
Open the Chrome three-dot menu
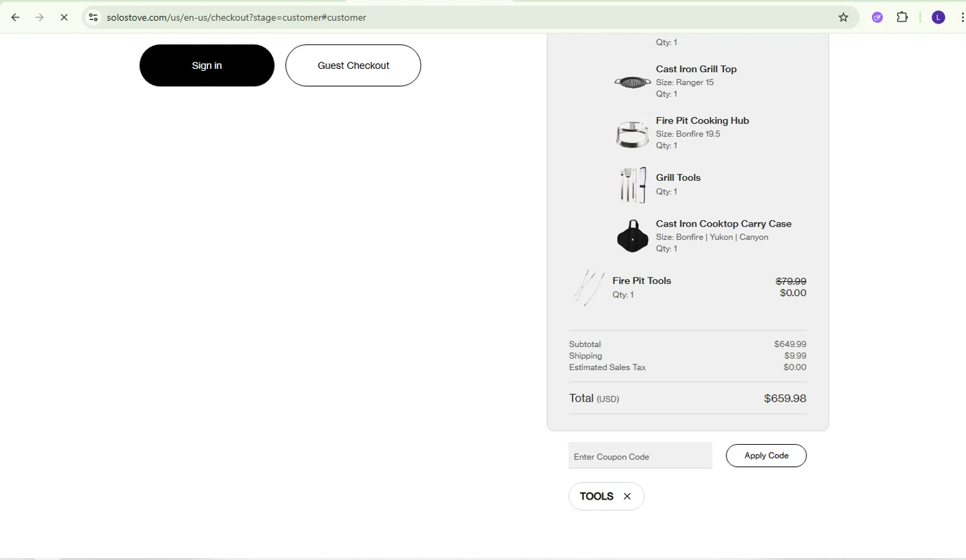(961, 17)
